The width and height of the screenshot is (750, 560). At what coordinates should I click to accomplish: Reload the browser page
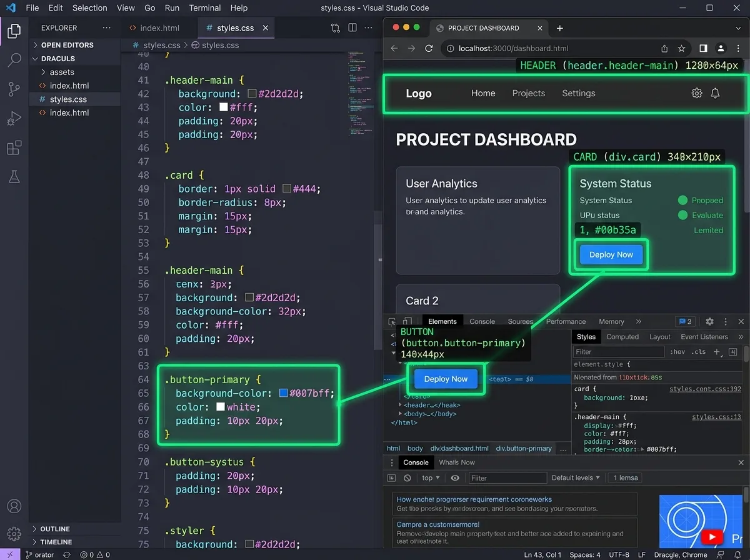click(429, 49)
